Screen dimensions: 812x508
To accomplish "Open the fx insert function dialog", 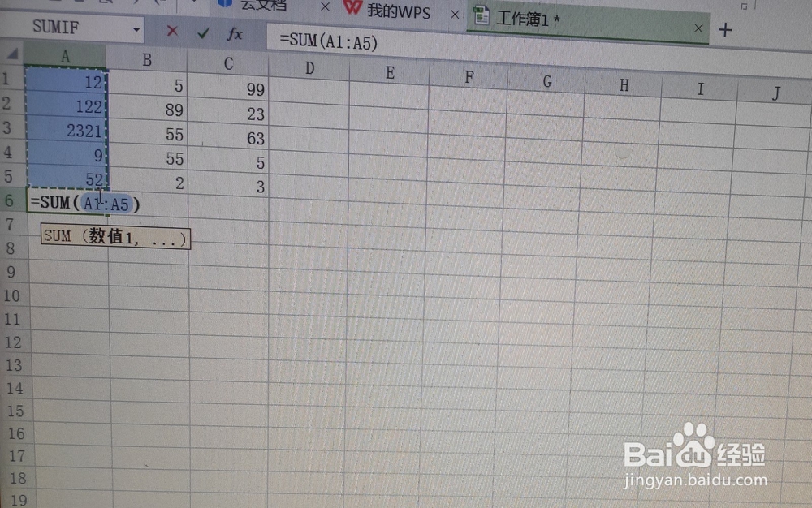I will click(235, 34).
